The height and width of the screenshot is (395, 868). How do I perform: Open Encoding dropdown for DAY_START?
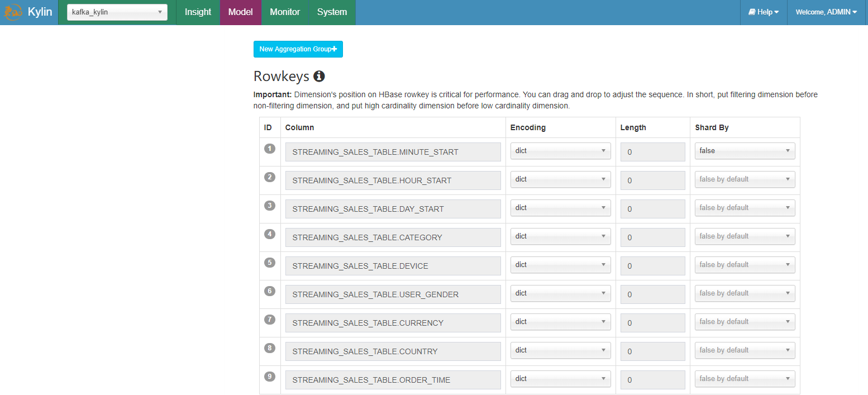pos(560,208)
